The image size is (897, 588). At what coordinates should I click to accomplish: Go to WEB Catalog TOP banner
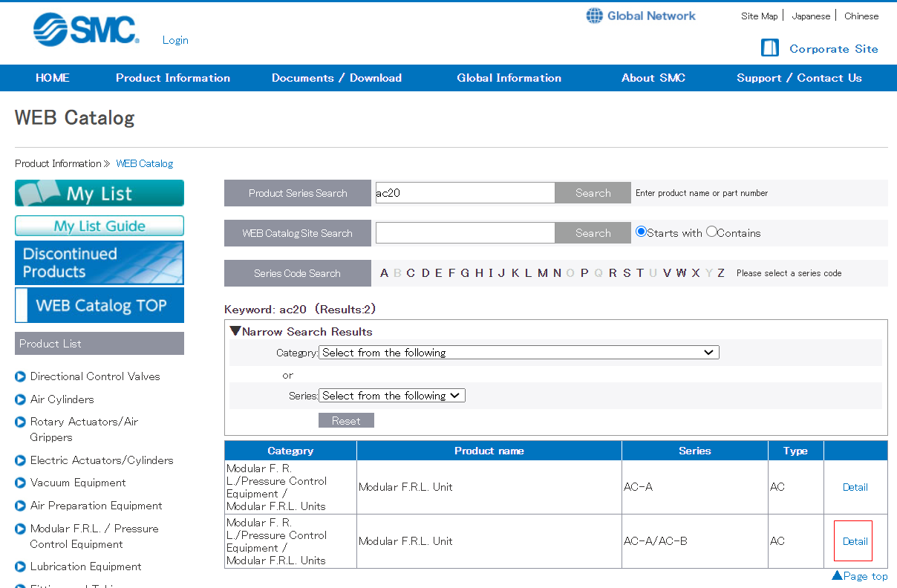[100, 305]
